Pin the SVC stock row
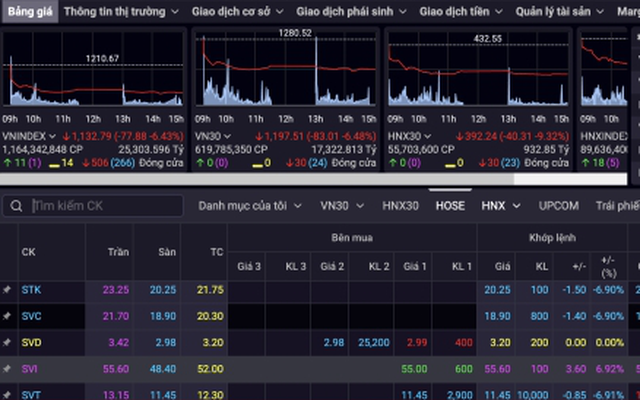 (6, 316)
